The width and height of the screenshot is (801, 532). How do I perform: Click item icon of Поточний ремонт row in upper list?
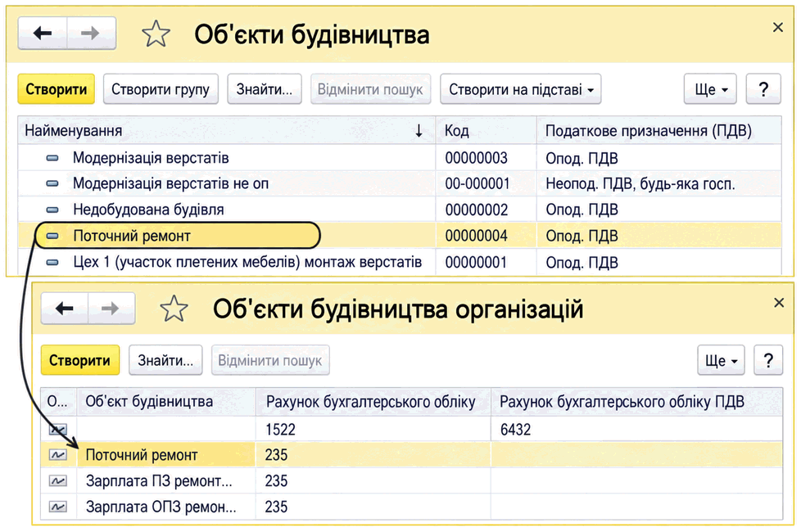(x=52, y=236)
